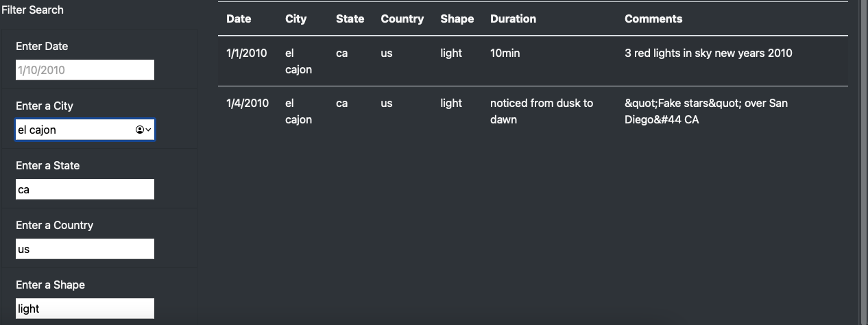
Task: Click the Shape input containing light
Action: 84,309
